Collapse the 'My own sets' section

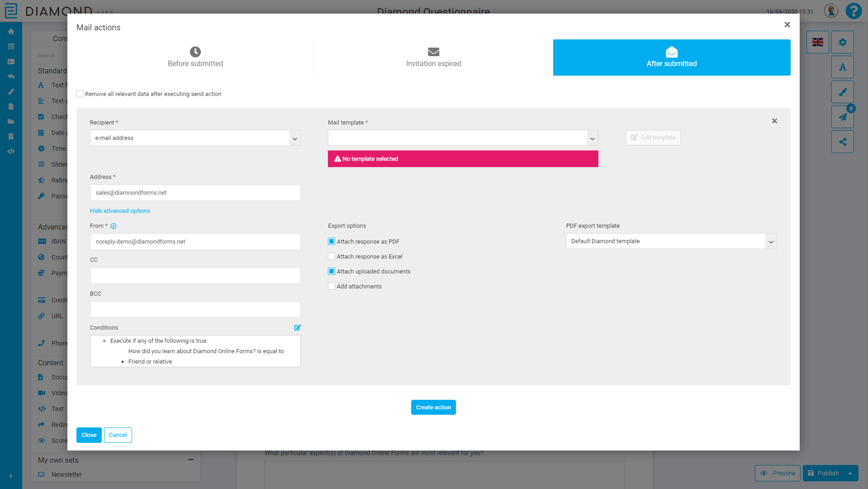pos(190,459)
